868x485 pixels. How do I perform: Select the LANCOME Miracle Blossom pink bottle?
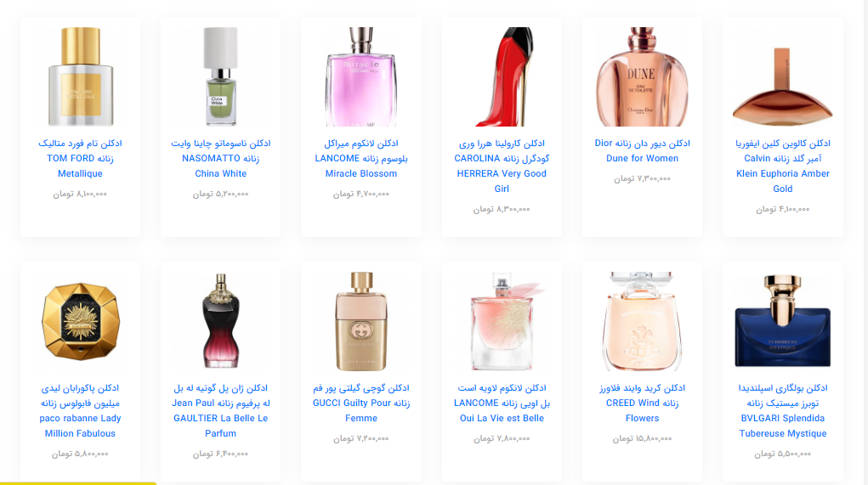pyautogui.click(x=361, y=77)
